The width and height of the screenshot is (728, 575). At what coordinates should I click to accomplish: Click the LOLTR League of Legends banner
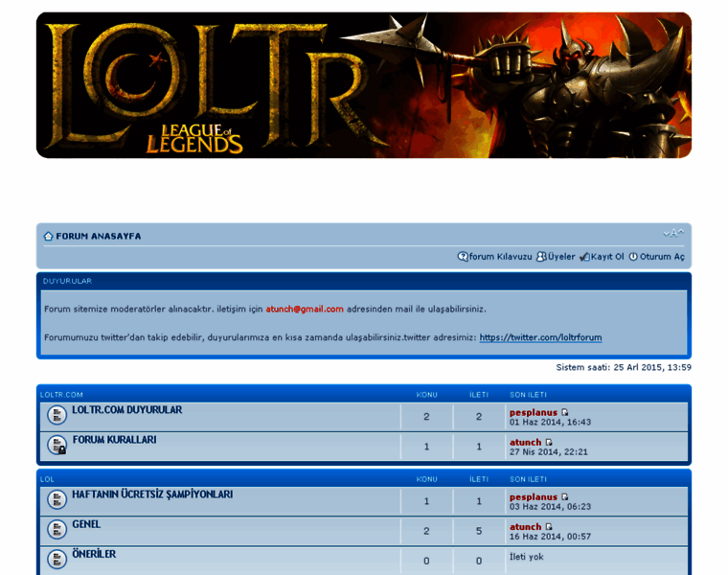(364, 85)
